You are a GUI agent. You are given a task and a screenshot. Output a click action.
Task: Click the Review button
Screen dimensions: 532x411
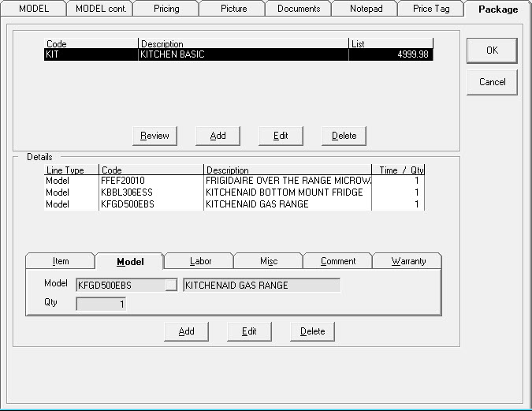pyautogui.click(x=154, y=136)
